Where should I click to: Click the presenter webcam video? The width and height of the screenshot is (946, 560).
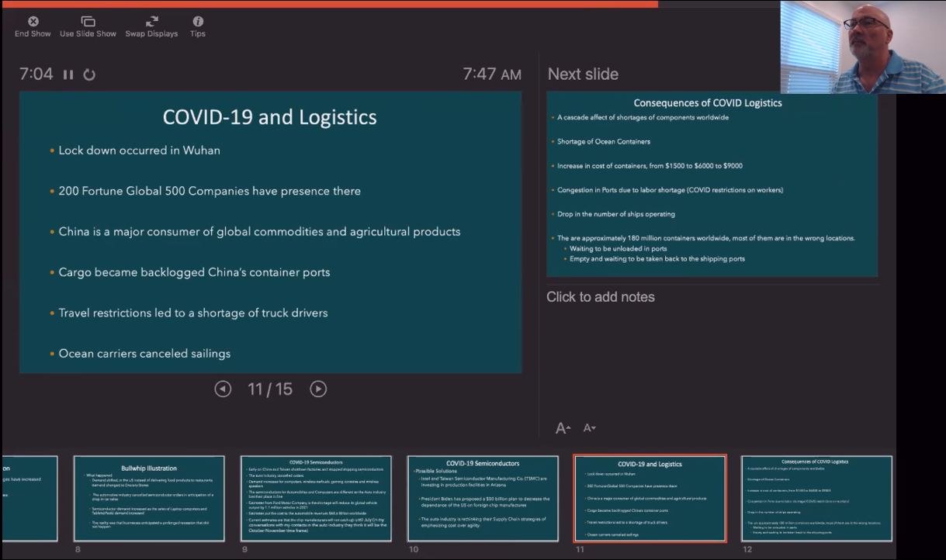(x=863, y=47)
